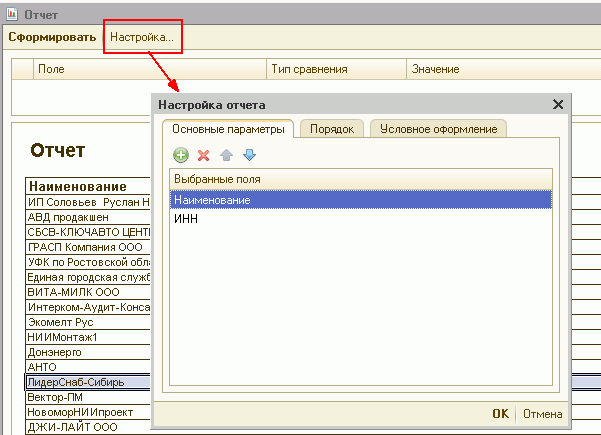Select the АВД продакшен row
This screenshot has height=435, width=601.
(x=88, y=217)
